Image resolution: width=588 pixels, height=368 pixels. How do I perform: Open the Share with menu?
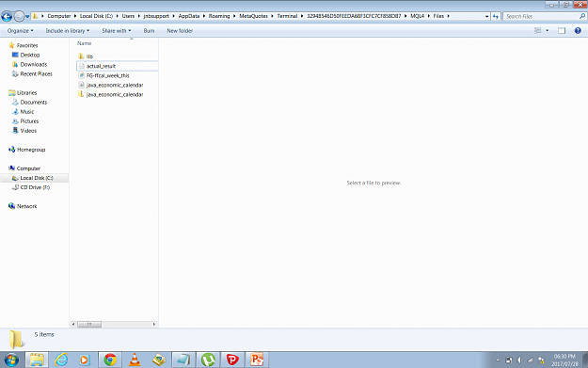[117, 31]
